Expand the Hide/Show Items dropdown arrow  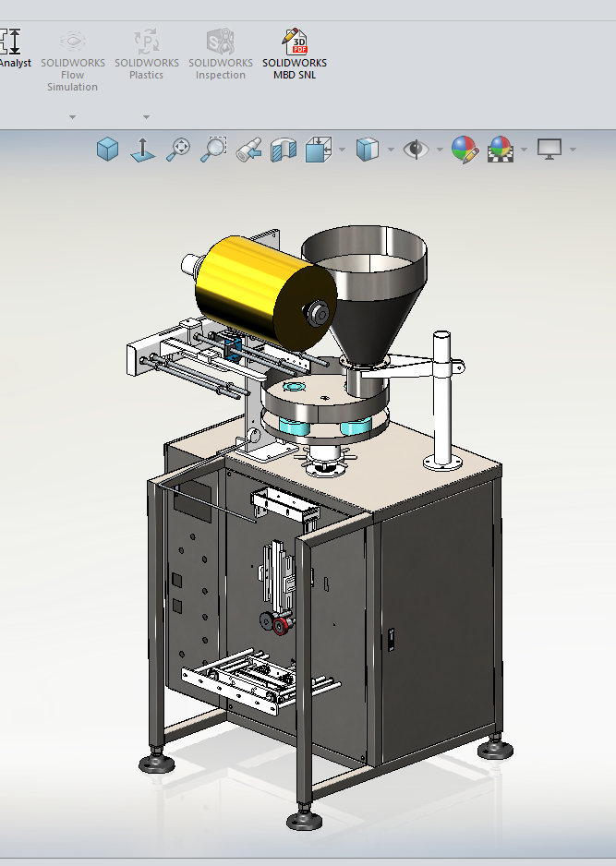(440, 150)
